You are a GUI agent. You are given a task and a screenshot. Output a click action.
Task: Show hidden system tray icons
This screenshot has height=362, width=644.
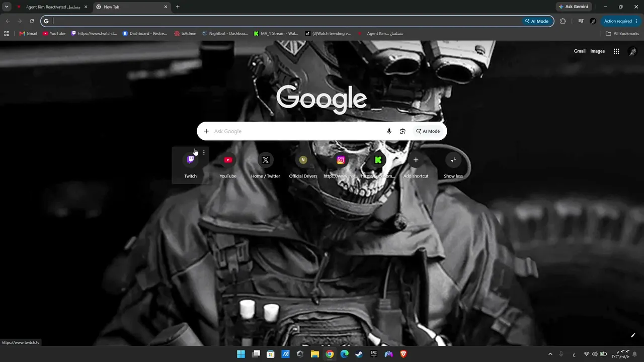tap(550, 354)
